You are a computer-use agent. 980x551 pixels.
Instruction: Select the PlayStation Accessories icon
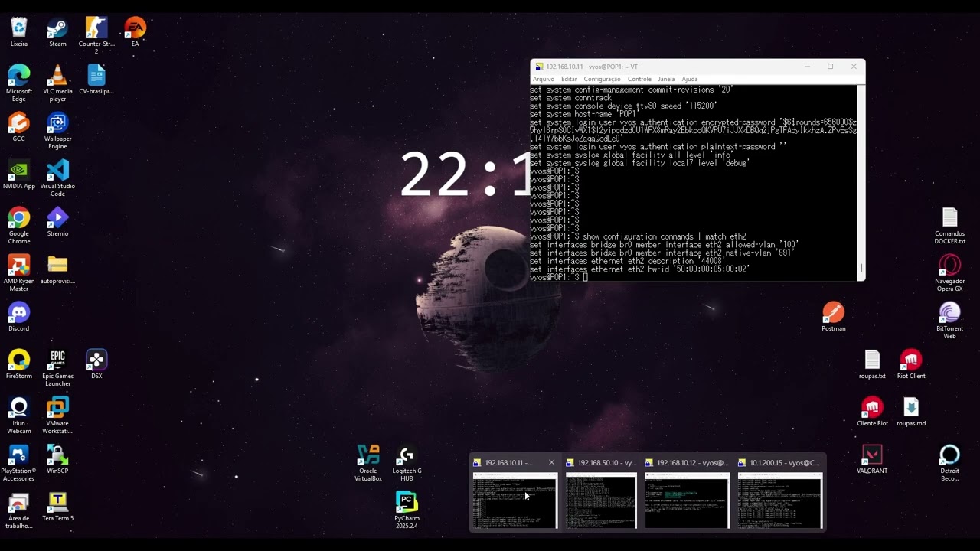(x=19, y=463)
